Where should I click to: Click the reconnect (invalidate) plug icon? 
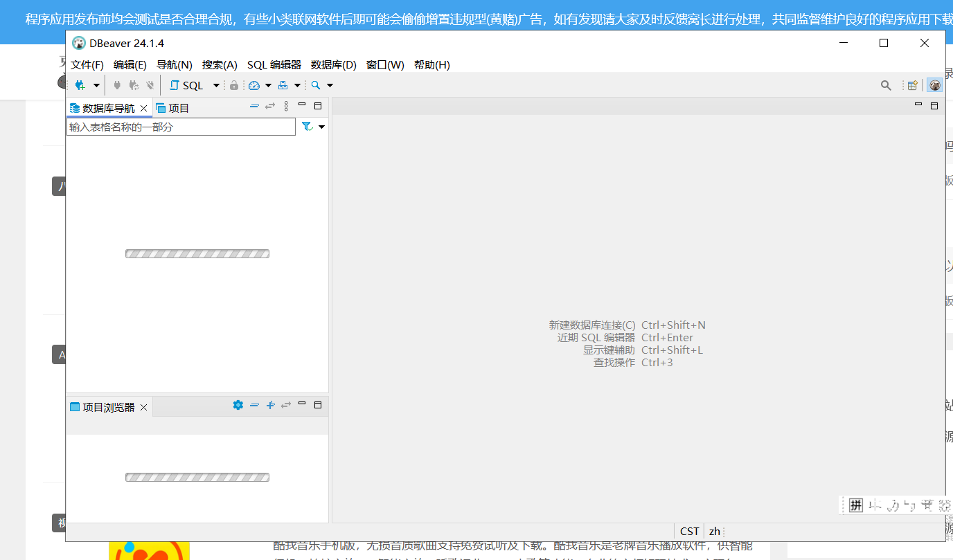[x=134, y=85]
